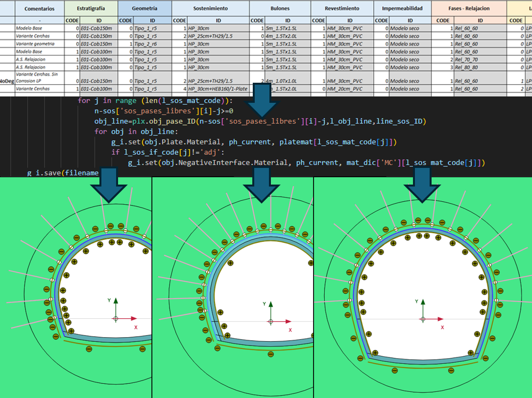Viewport: 532px width, 398px height.
Task: Click the Comentarios header cell
Action: pyautogui.click(x=39, y=8)
